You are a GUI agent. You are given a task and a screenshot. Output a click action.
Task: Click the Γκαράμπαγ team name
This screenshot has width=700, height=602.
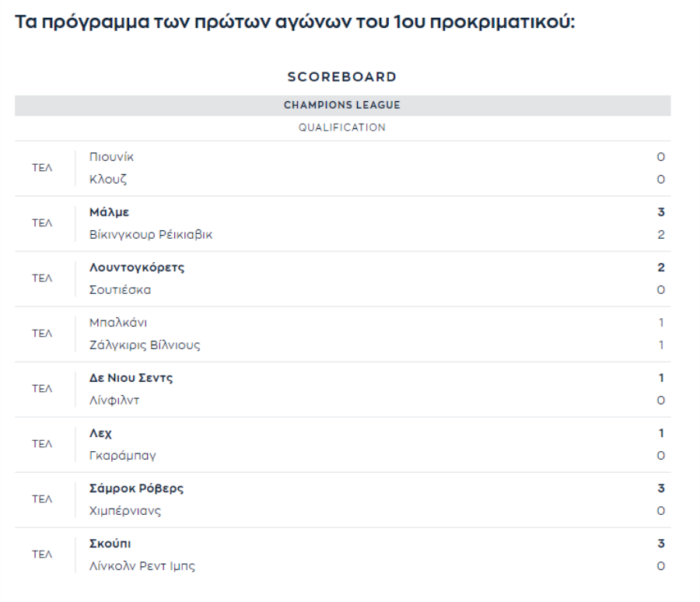coord(123,456)
